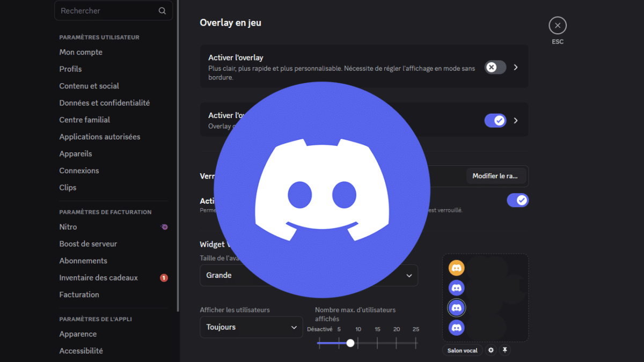The height and width of the screenshot is (362, 644).
Task: Open the Toujours dropdown
Action: [251, 327]
